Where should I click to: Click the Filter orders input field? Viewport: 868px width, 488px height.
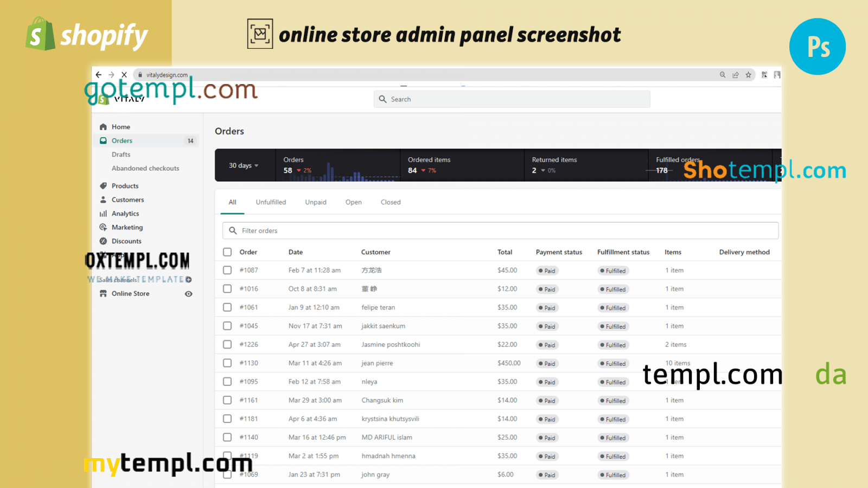(x=500, y=230)
